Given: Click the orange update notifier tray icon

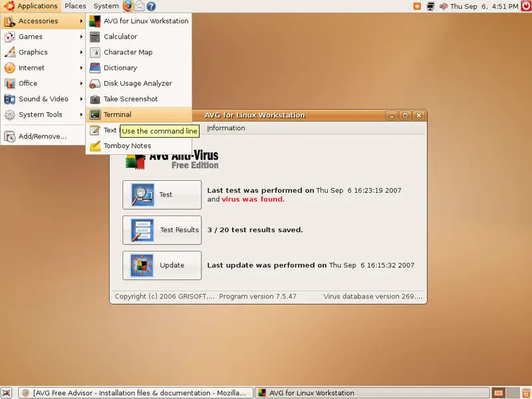Looking at the screenshot, I should [x=417, y=6].
